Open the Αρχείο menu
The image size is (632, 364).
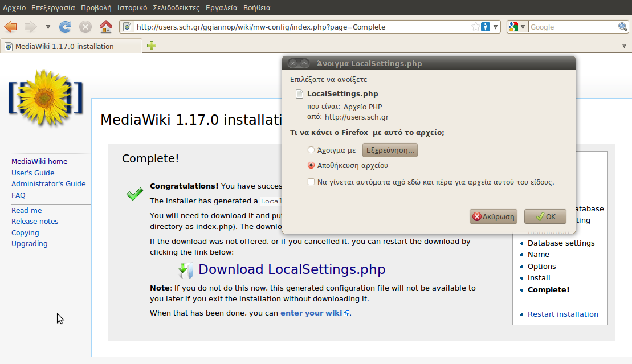(x=14, y=7)
